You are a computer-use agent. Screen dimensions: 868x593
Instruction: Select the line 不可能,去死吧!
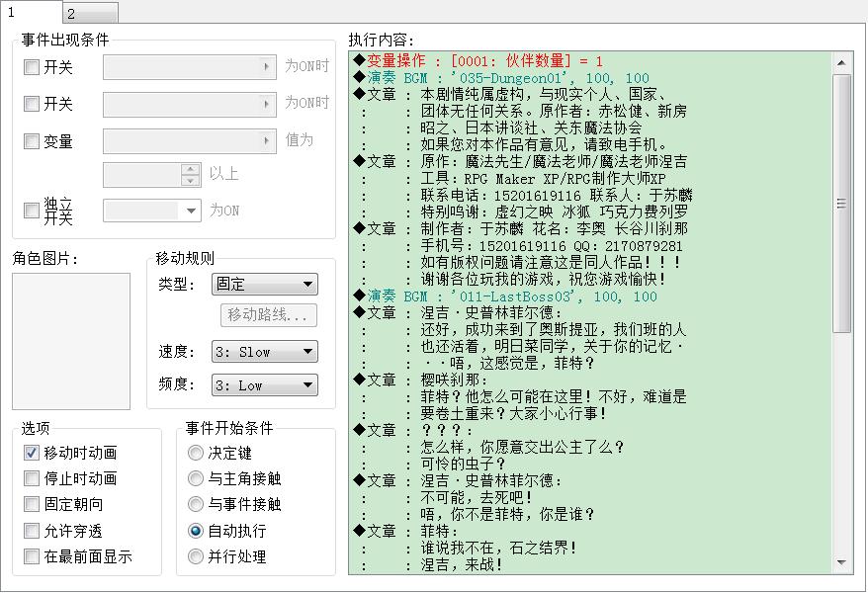pyautogui.click(x=590, y=497)
